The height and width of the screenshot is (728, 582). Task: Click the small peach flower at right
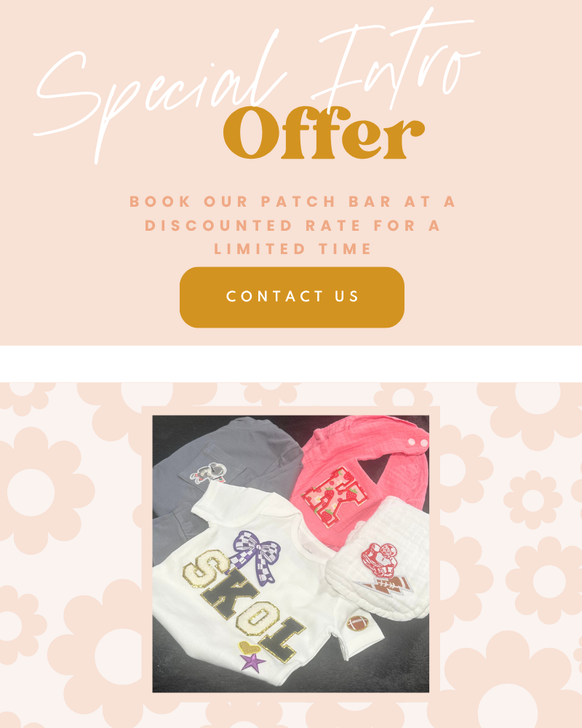(x=533, y=499)
